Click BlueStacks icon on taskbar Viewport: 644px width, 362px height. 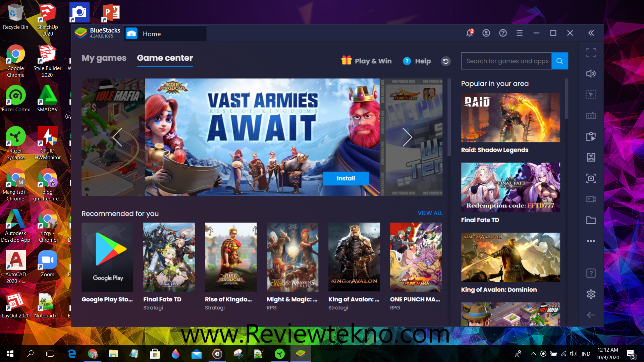coord(301,354)
